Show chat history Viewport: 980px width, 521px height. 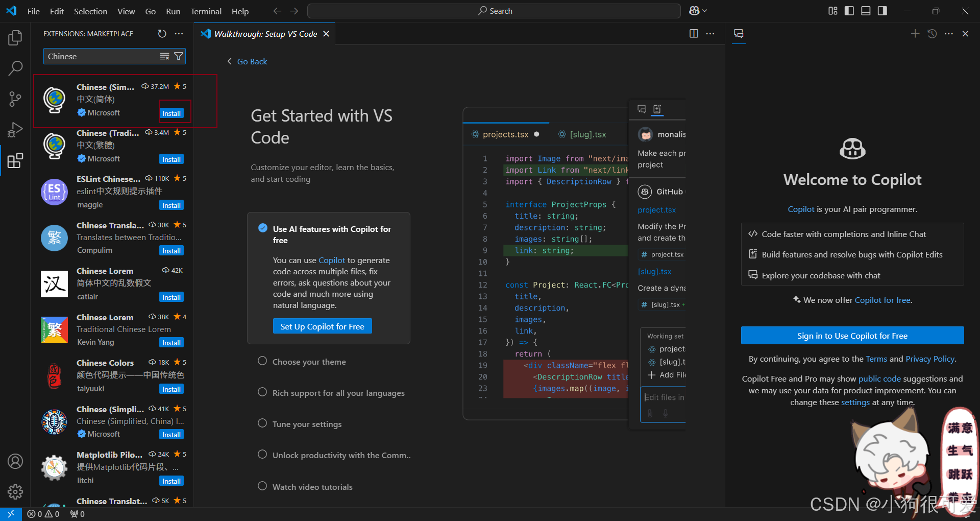tap(932, 34)
